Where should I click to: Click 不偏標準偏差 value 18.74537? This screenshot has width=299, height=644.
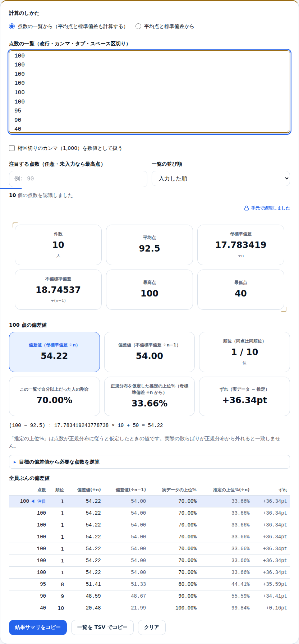tap(58, 290)
